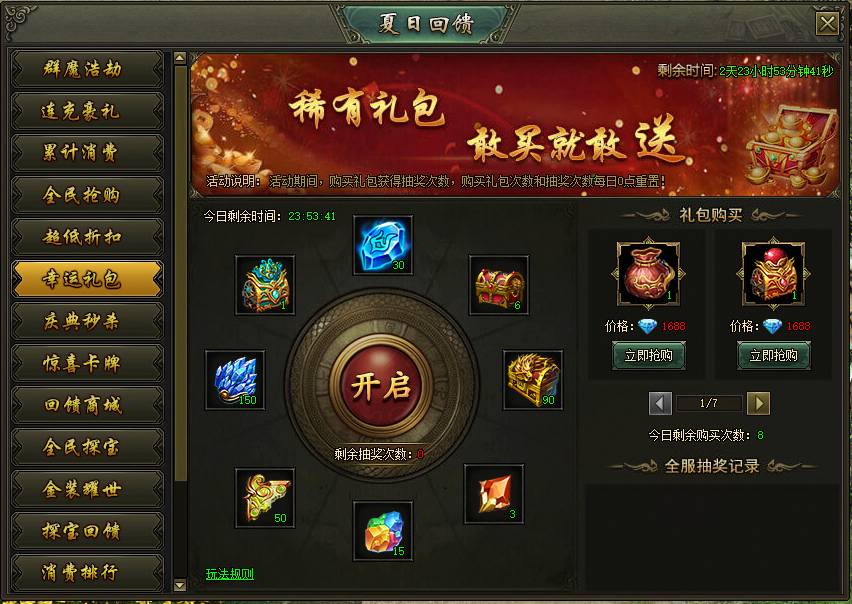Select the 全民探宝 tab
Viewport: 852px width, 604px height.
click(x=87, y=447)
